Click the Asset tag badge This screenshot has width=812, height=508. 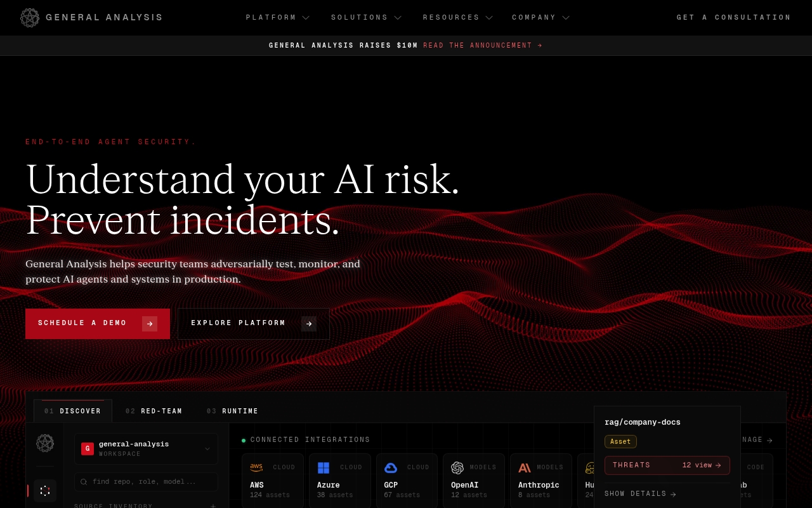point(620,442)
